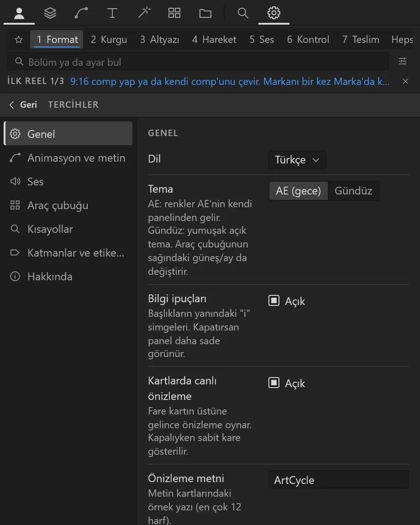Open the folder icon tab

[205, 13]
